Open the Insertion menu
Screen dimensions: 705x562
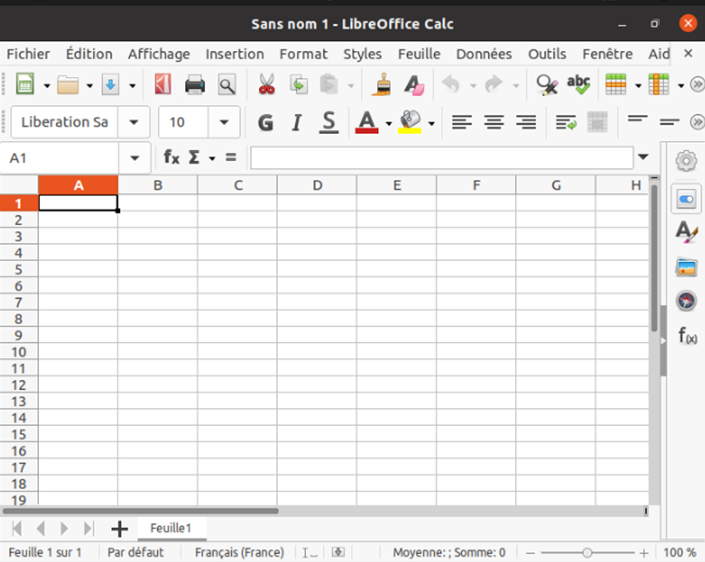coord(235,54)
